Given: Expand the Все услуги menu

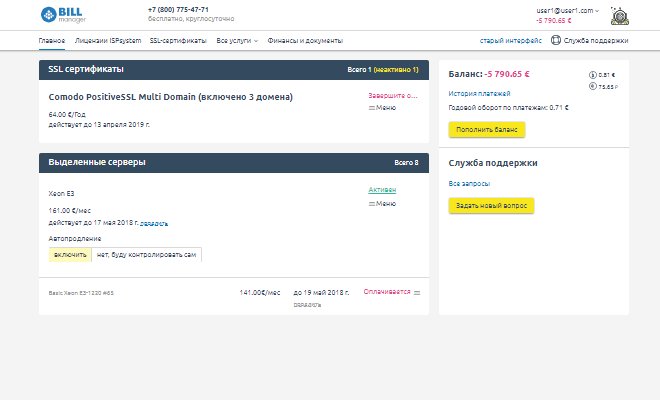Looking at the screenshot, I should (237, 40).
